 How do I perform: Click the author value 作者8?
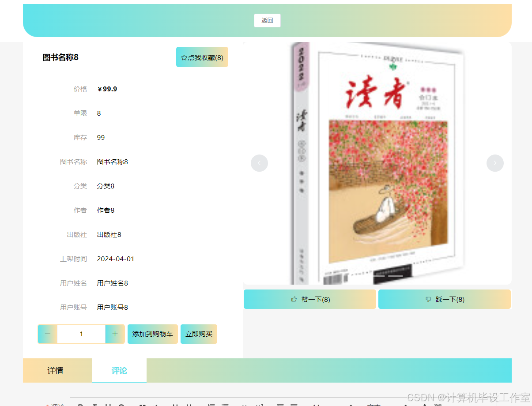(106, 211)
